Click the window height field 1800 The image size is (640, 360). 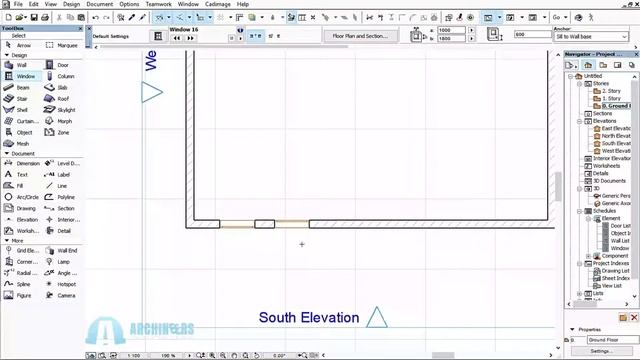click(451, 38)
